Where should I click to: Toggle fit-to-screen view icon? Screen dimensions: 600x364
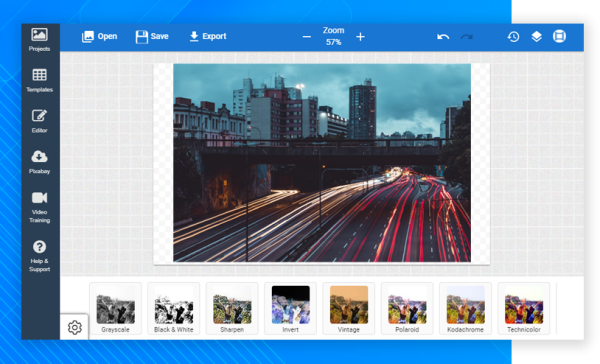click(x=559, y=36)
